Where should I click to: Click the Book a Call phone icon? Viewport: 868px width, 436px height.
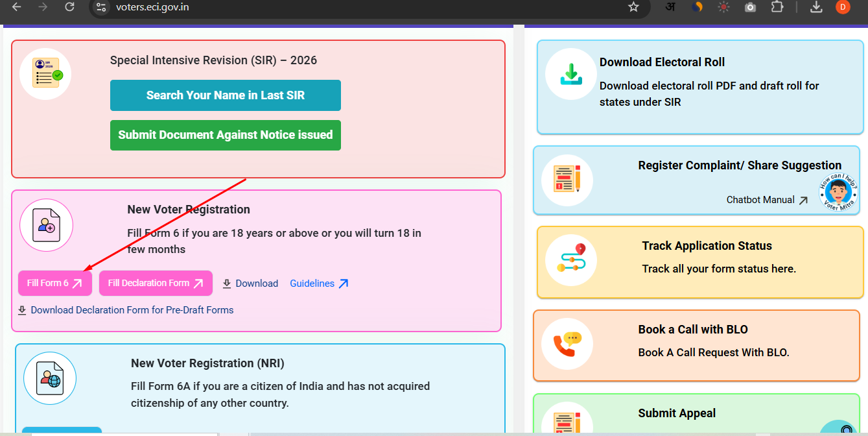point(567,344)
